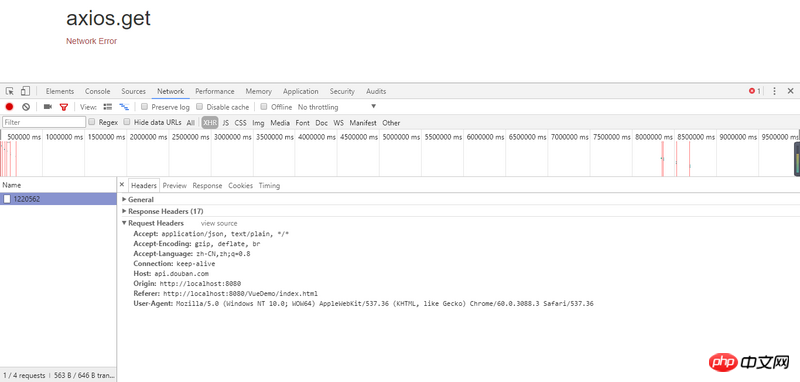Tick the Hide data URLs checkbox
Viewport: 800px width, 382px height.
coord(127,122)
